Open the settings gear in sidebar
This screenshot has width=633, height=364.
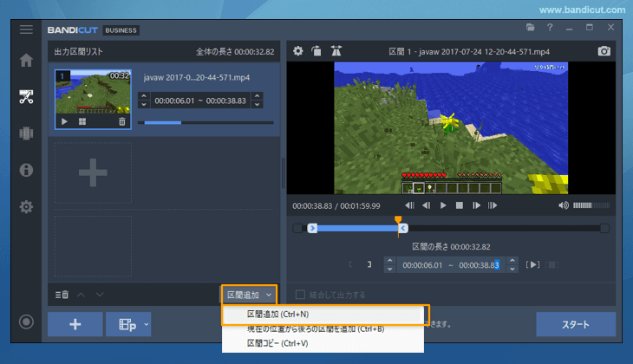click(26, 206)
